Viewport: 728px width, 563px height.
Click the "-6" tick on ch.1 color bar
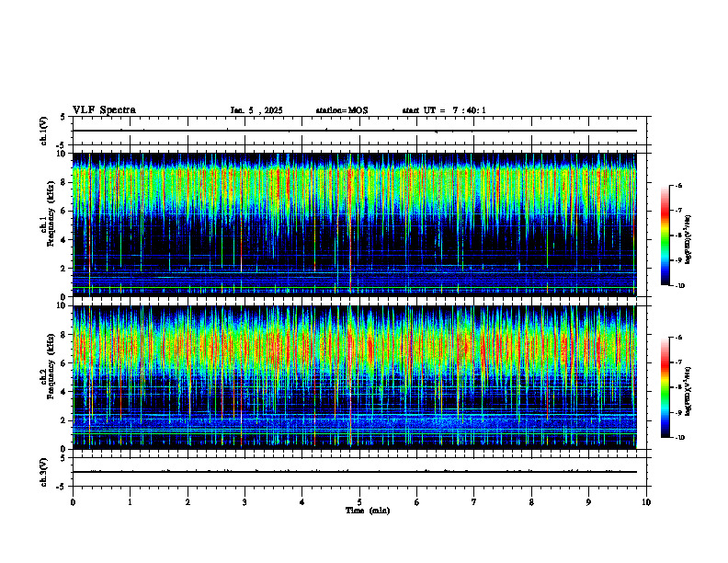[x=678, y=185]
